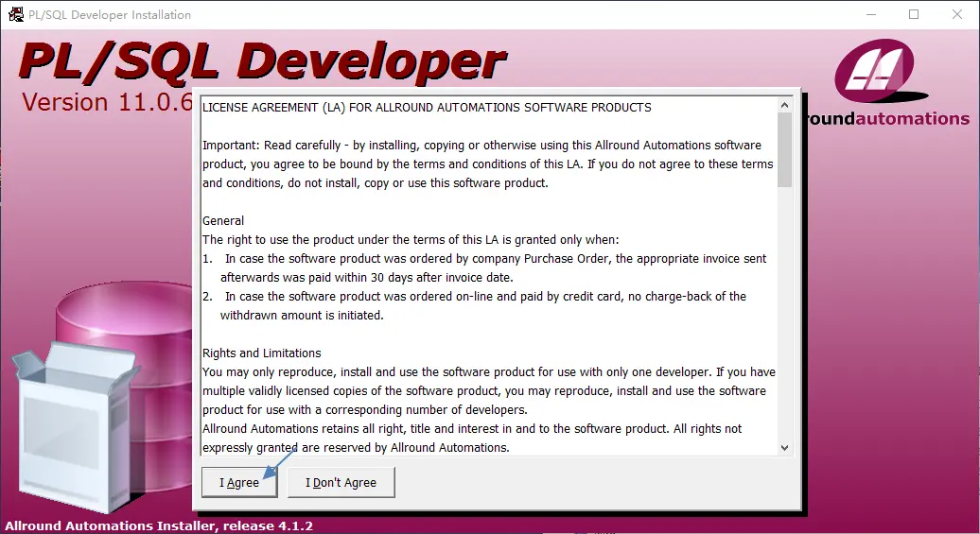Minimize the installation window
Screen dimensions: 980x534
point(871,14)
